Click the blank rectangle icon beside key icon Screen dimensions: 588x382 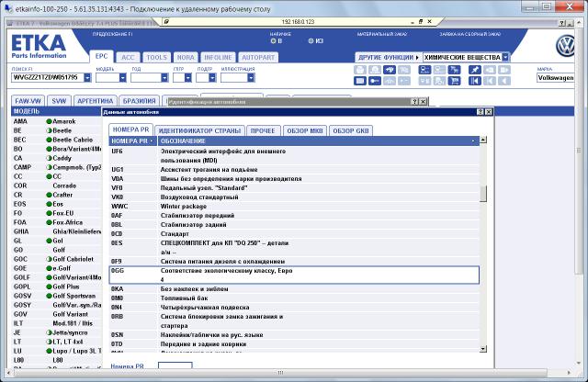tap(360, 81)
